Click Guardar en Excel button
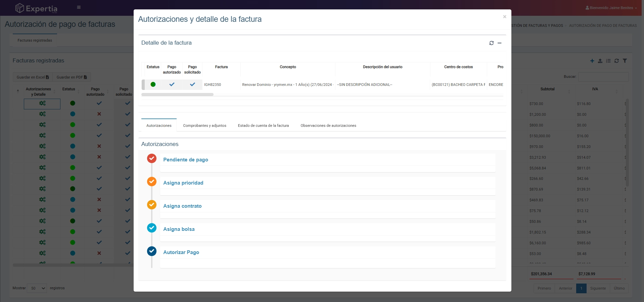 (x=33, y=77)
